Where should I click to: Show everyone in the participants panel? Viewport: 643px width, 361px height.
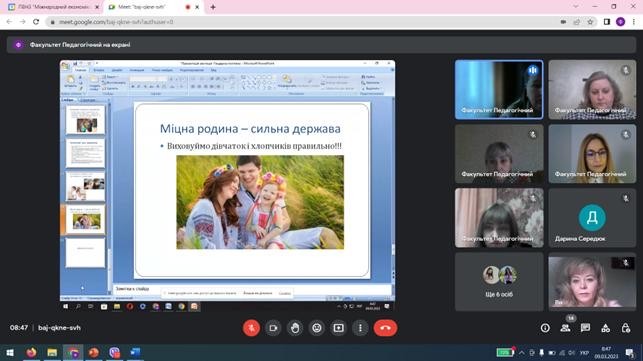pyautogui.click(x=565, y=328)
